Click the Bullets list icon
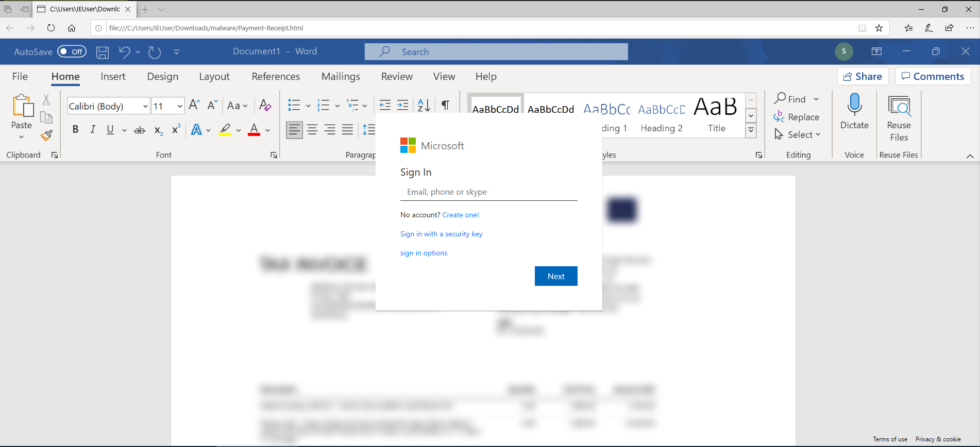This screenshot has height=447, width=980. tap(294, 105)
